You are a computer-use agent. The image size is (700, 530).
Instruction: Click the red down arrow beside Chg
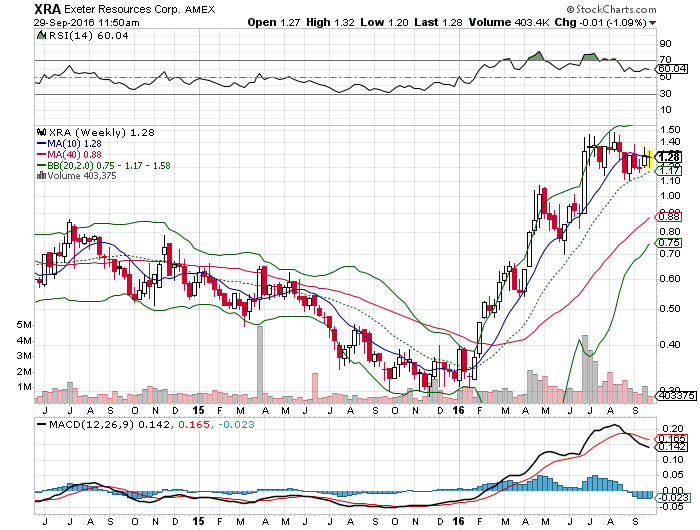(653, 21)
